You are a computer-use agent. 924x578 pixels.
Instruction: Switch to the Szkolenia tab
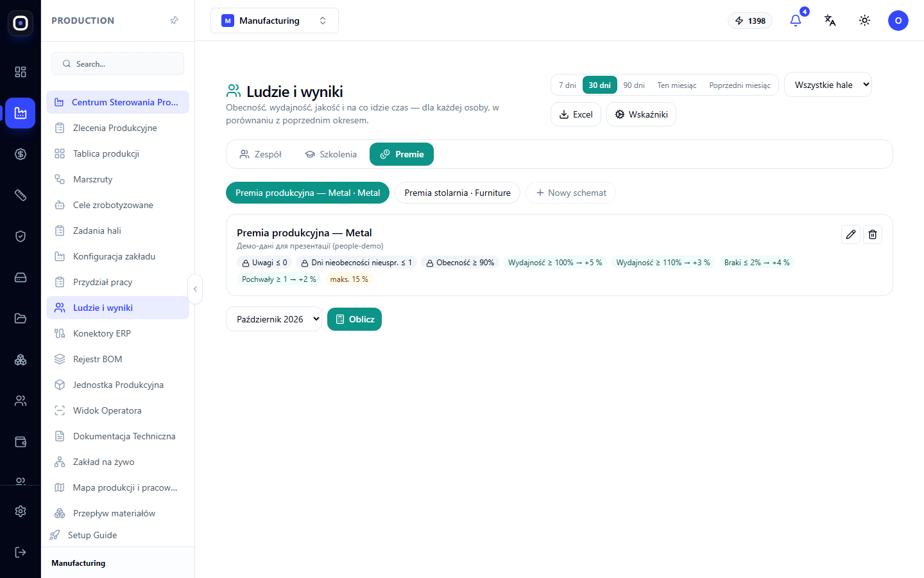(x=330, y=154)
